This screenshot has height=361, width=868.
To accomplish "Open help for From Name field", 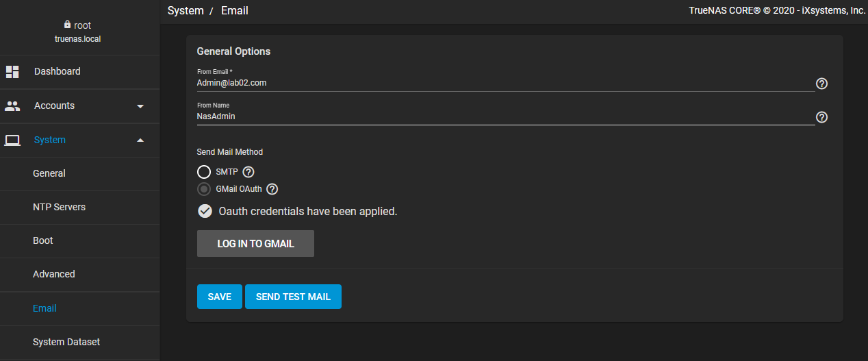I will click(822, 117).
